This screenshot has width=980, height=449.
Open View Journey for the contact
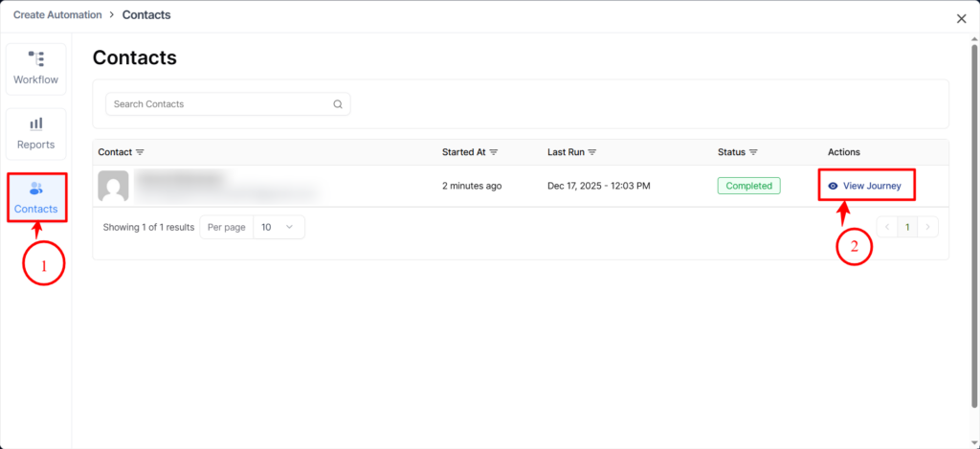pyautogui.click(x=865, y=186)
